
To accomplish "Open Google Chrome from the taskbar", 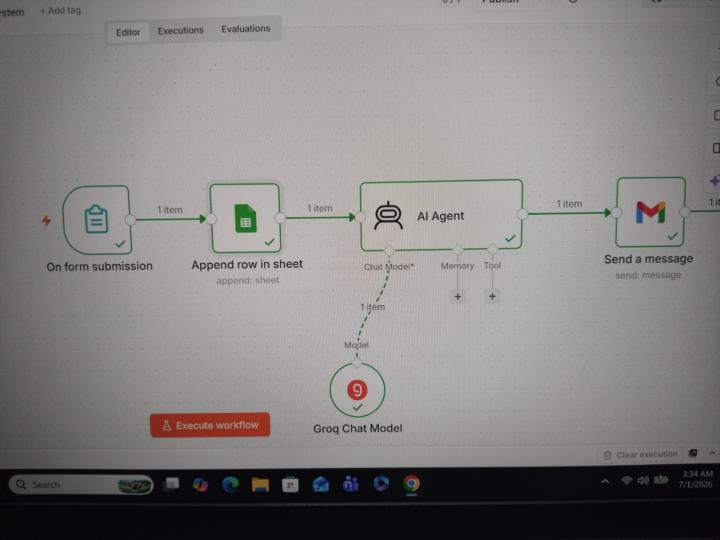I will 411,484.
